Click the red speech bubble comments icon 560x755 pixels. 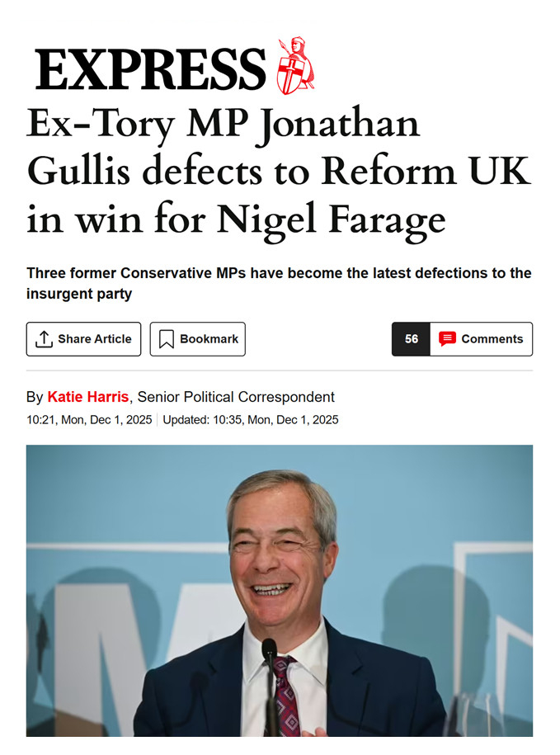click(447, 339)
